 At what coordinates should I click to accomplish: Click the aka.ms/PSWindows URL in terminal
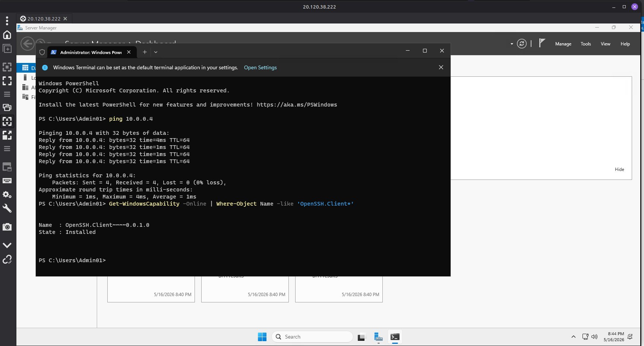click(x=297, y=105)
